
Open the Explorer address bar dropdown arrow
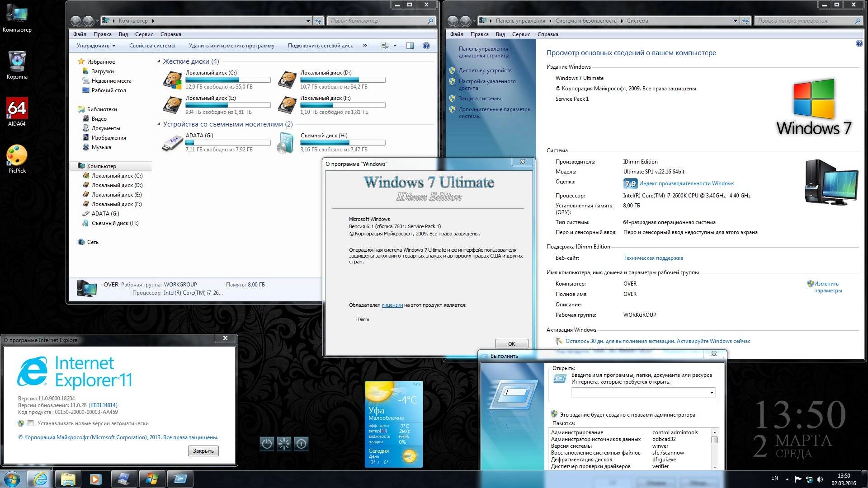(308, 21)
